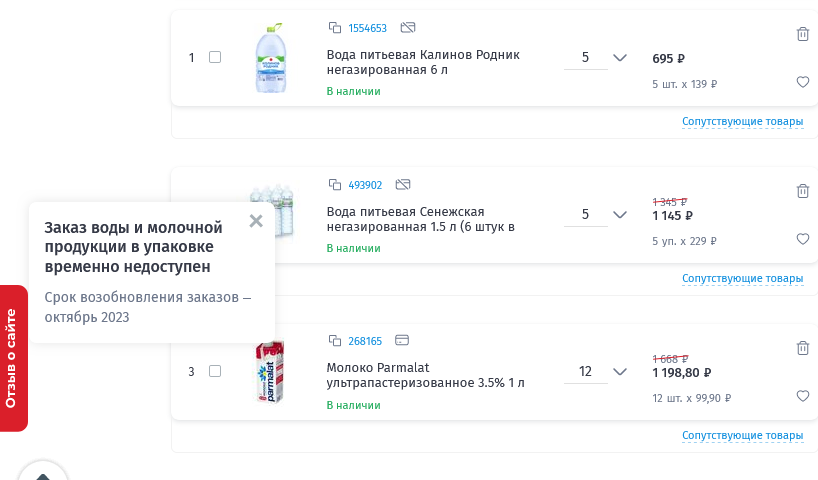Open Сопутствующие товары under Parmalat milk
The image size is (818, 480).
pos(742,436)
